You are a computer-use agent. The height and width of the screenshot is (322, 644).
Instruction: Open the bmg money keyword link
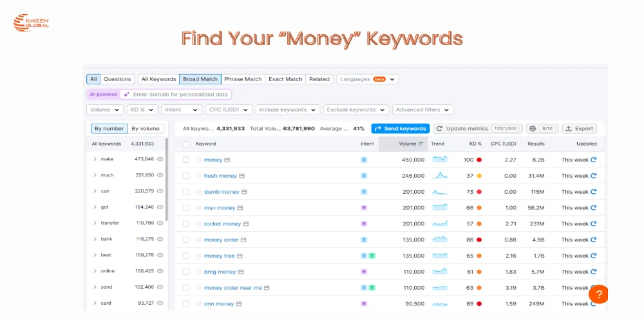(220, 272)
